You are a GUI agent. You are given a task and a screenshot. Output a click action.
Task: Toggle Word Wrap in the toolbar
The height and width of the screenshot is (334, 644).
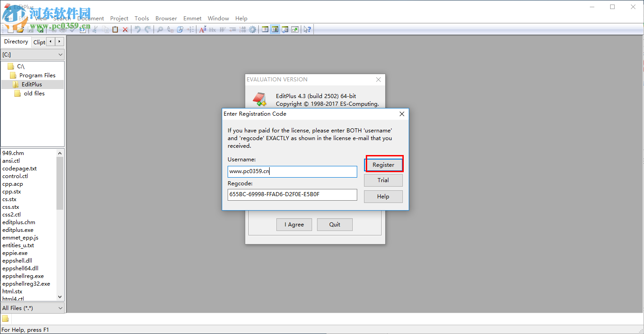click(x=223, y=29)
